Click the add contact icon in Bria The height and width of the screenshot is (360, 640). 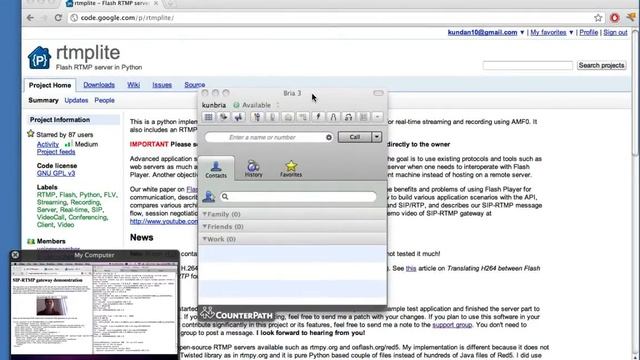coord(209,197)
